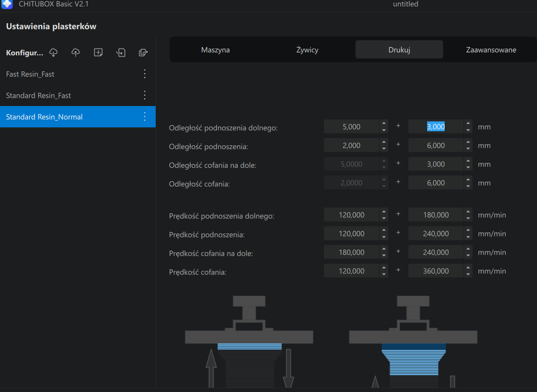
Task: Decrease the 180,000 Prędkość podnoszenia dolnego value
Action: 468,218
